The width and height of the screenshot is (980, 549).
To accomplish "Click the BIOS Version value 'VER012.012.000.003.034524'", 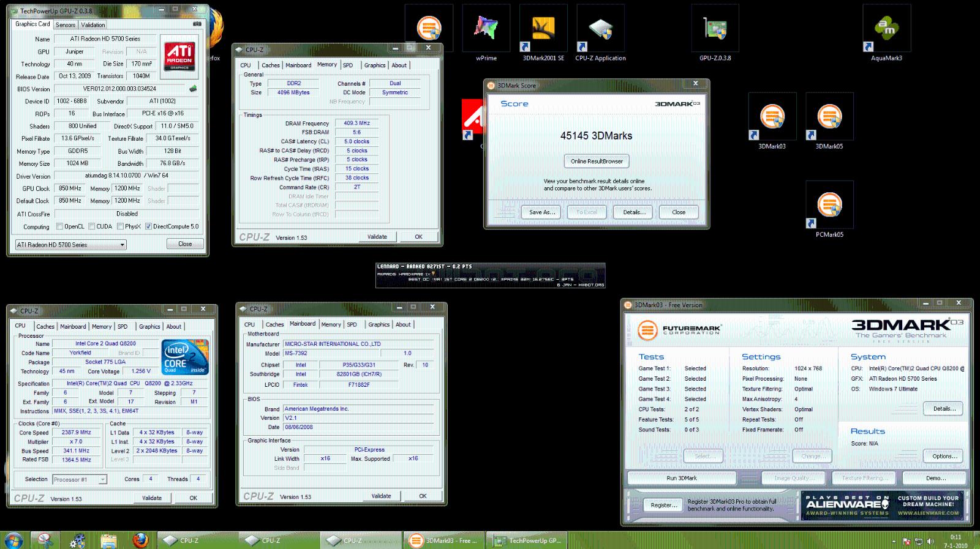I will tap(120, 89).
